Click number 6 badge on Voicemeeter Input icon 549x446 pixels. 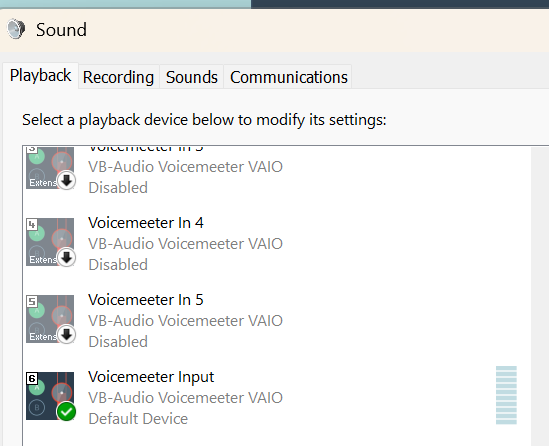[32, 378]
